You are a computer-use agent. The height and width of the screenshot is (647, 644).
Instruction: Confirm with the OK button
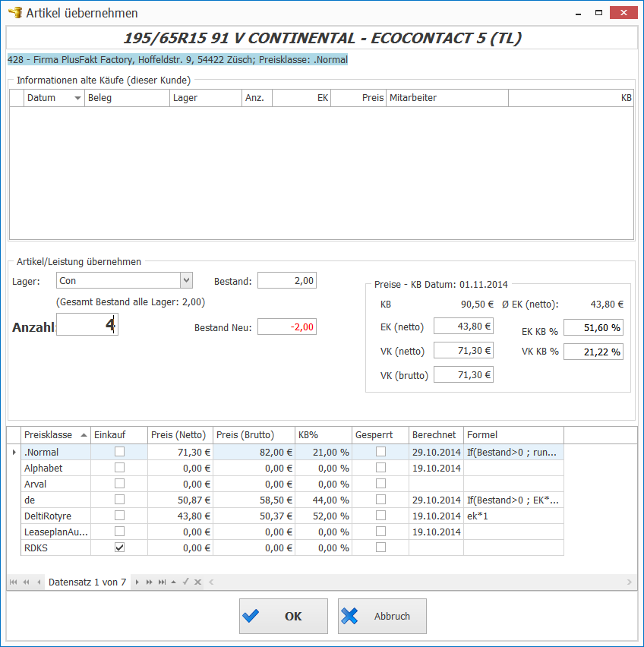283,616
